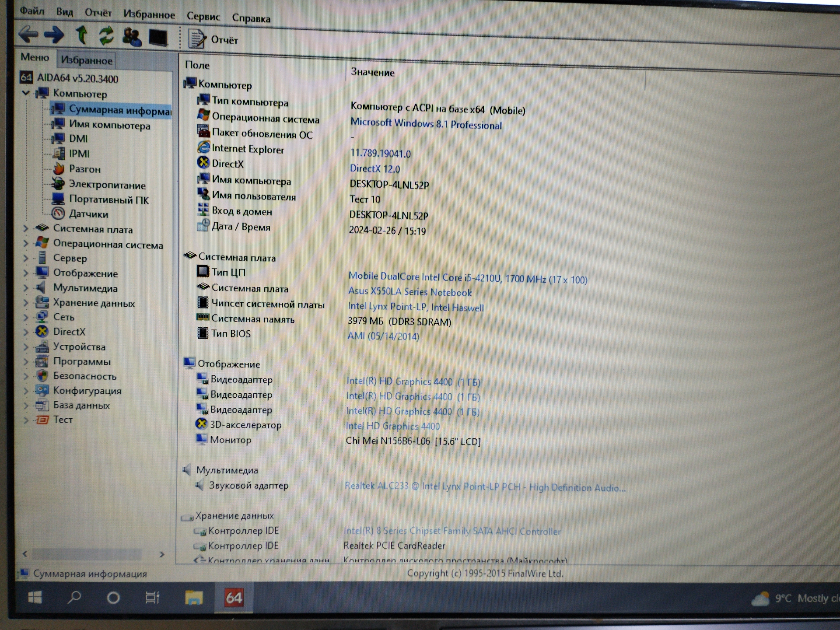Click the Тип компьютера row
The width and height of the screenshot is (840, 630).
coord(361,105)
